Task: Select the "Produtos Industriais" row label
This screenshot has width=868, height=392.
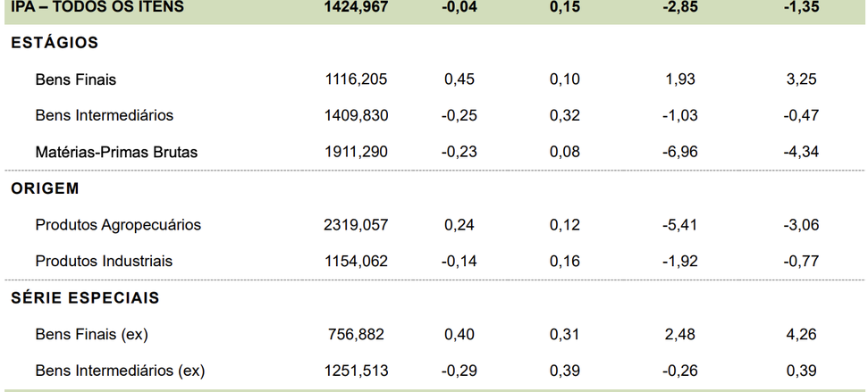Action: tap(104, 262)
